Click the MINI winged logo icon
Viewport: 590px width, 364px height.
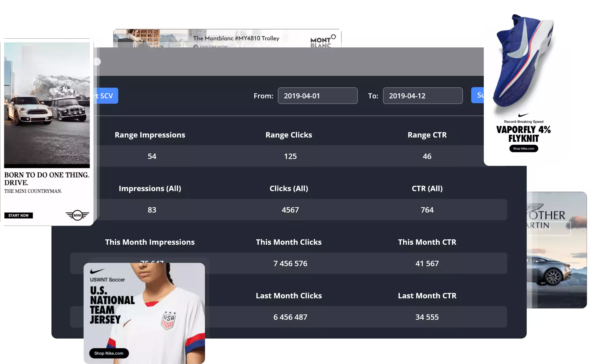pyautogui.click(x=77, y=215)
